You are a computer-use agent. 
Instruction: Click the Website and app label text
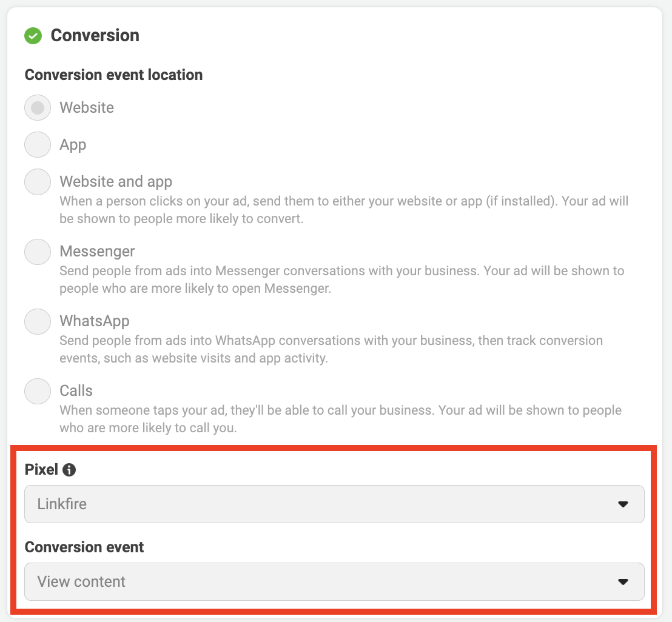(x=116, y=182)
